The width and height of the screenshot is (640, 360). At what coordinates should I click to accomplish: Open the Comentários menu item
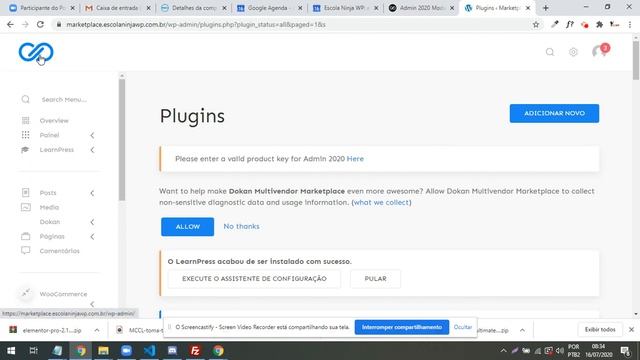pyautogui.click(x=60, y=251)
